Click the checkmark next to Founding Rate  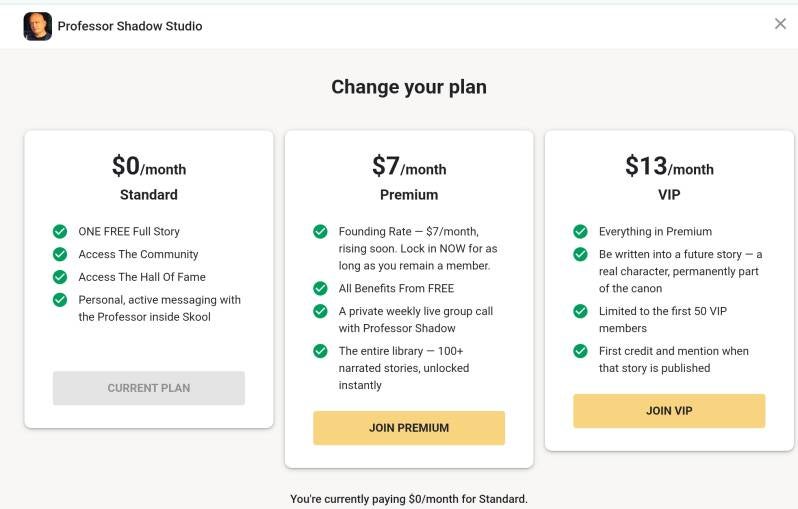pos(320,232)
